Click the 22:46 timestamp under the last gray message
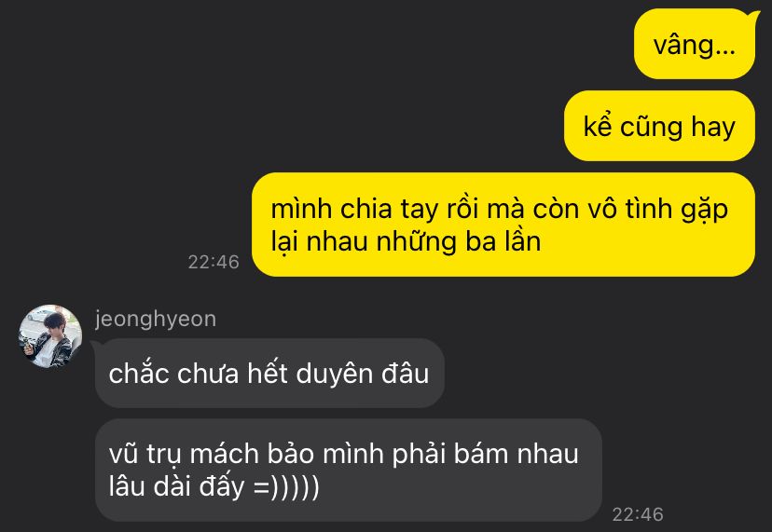This screenshot has width=772, height=532. point(638,514)
